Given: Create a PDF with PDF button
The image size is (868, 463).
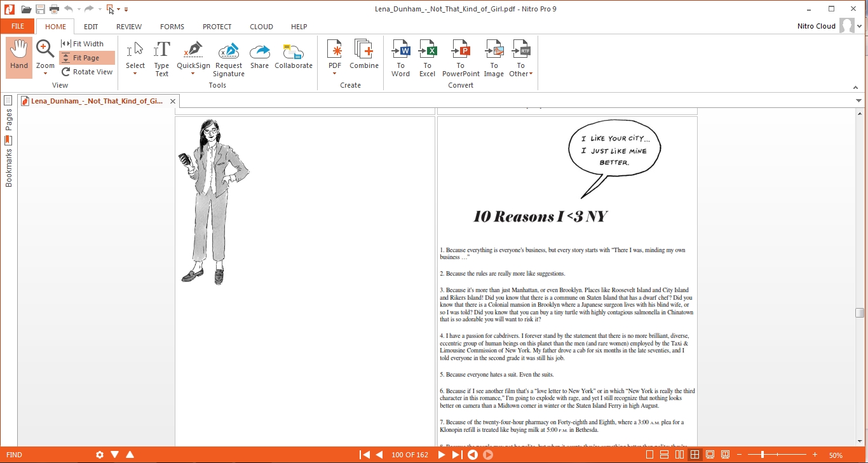Looking at the screenshot, I should pyautogui.click(x=334, y=53).
